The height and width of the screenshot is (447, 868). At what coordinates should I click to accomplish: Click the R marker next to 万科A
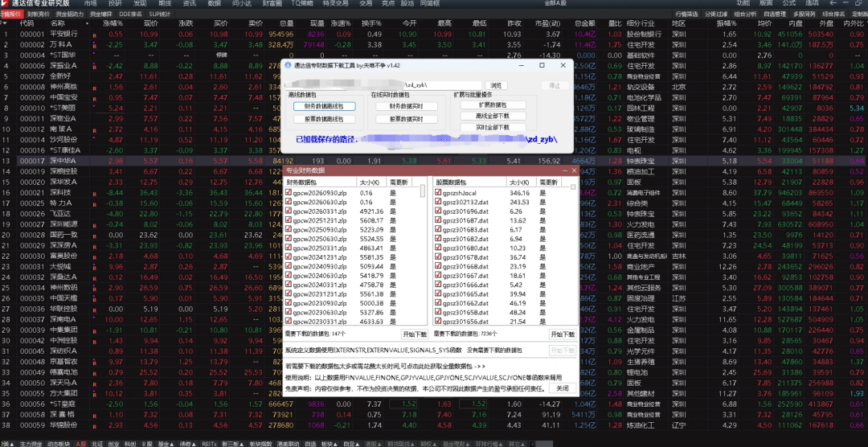[x=95, y=46]
